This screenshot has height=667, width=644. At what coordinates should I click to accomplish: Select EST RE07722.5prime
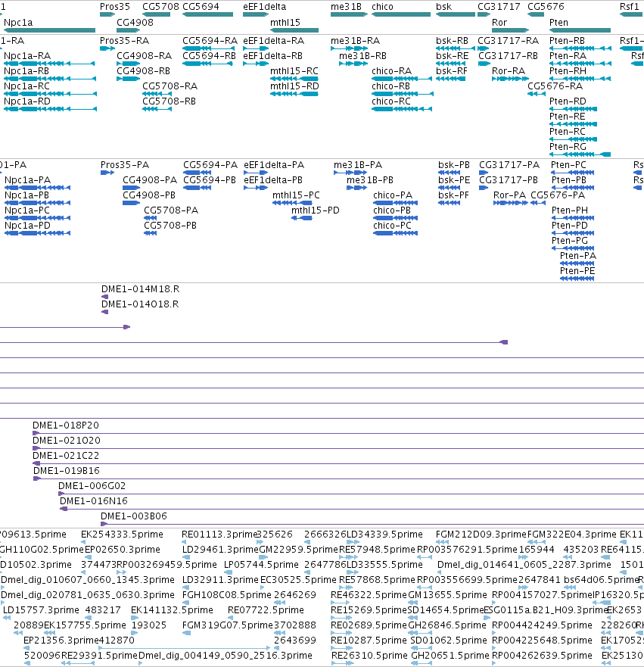266,610
